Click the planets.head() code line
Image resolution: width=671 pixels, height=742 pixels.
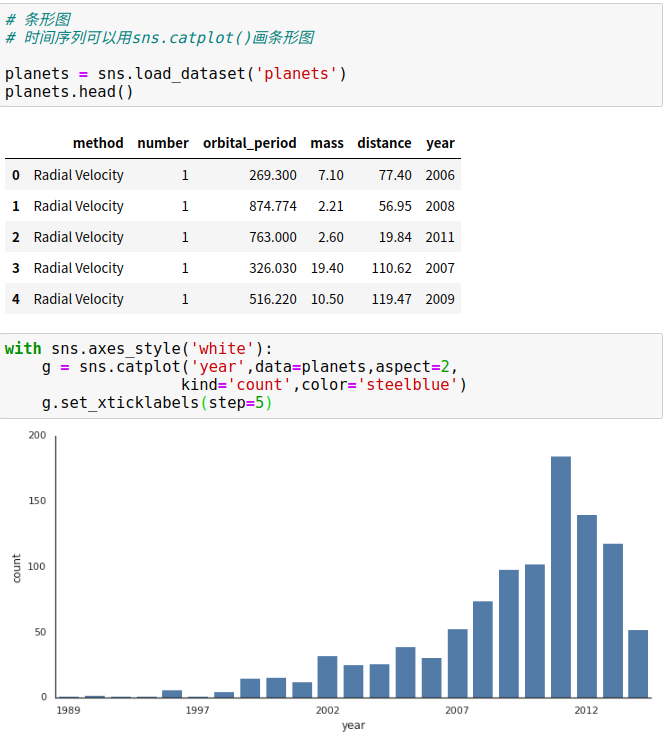point(69,91)
